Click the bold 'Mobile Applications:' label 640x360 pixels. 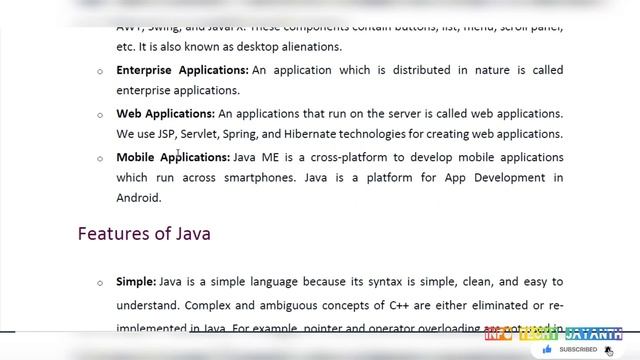coord(173,158)
